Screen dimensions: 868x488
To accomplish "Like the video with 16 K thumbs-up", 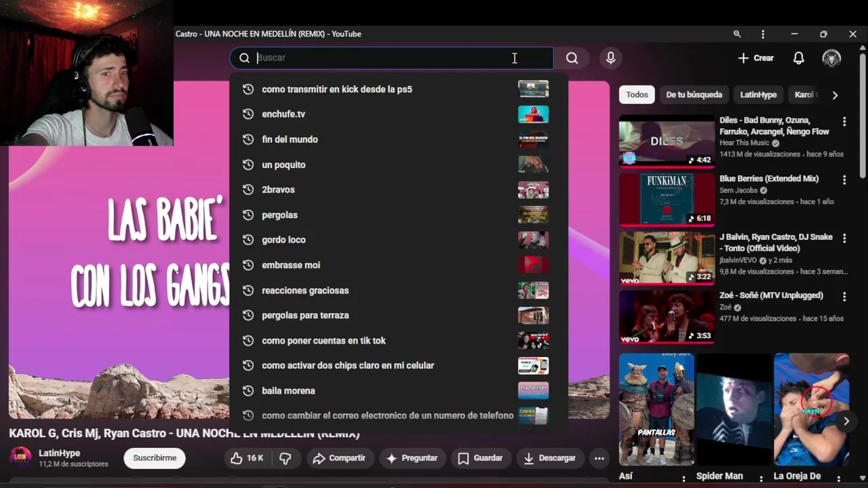I will tap(247, 458).
